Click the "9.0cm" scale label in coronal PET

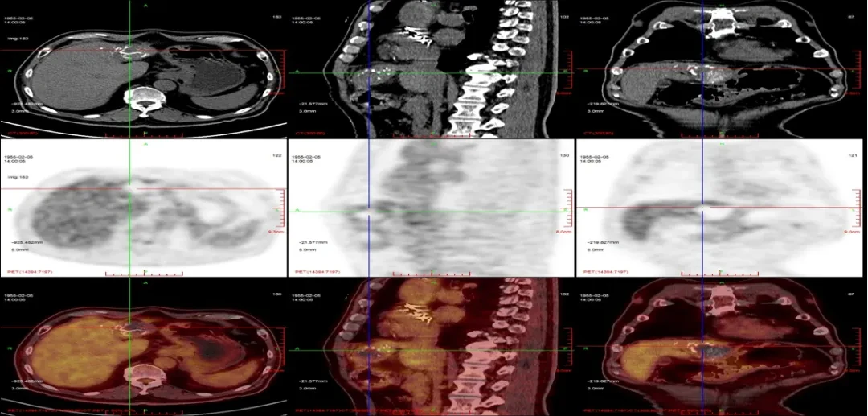pos(853,232)
